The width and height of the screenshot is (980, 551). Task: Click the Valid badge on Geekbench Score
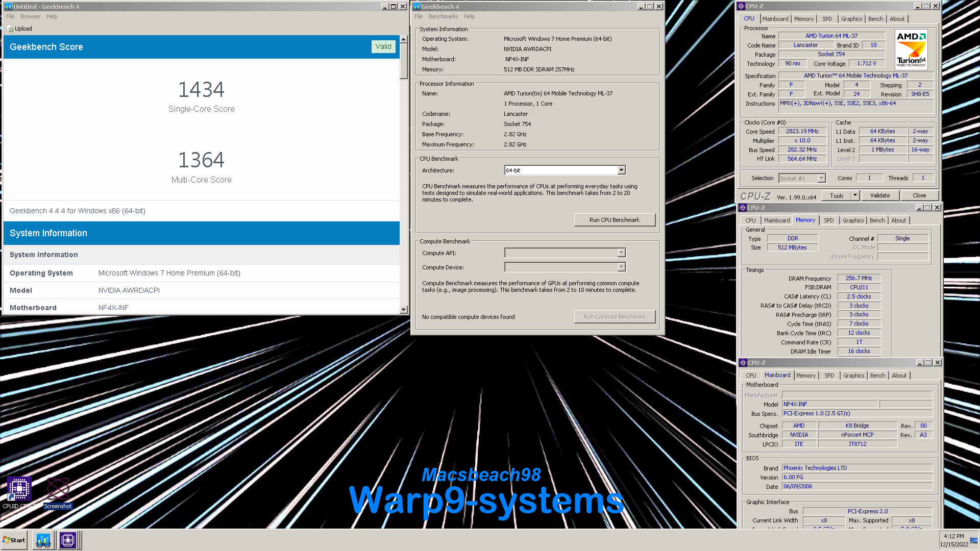pyautogui.click(x=383, y=46)
